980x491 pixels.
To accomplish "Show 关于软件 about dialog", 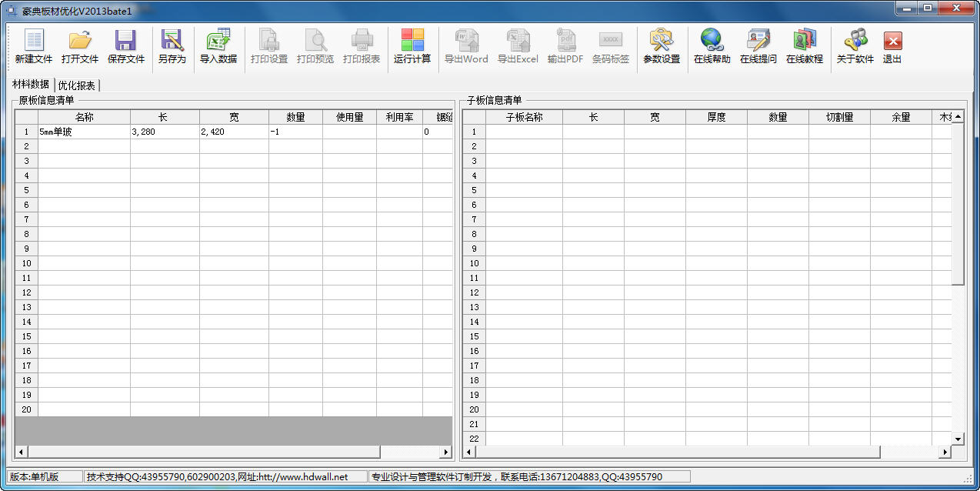I will (855, 47).
